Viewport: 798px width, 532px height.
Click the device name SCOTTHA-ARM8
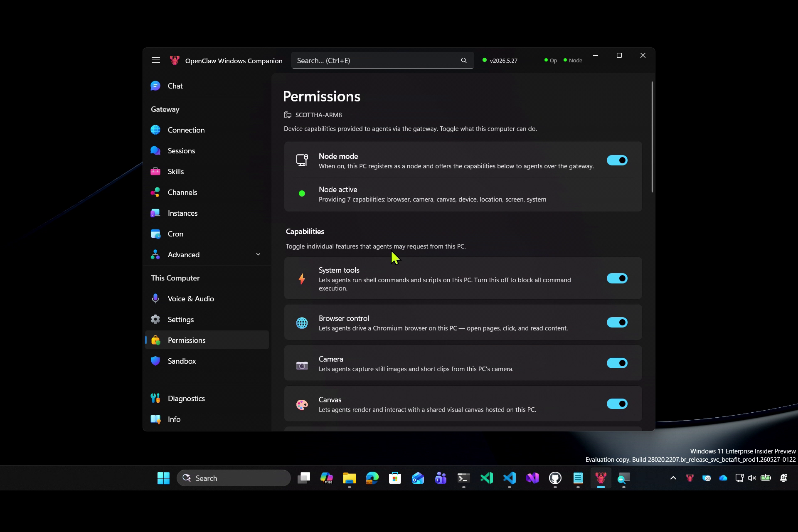tap(318, 115)
